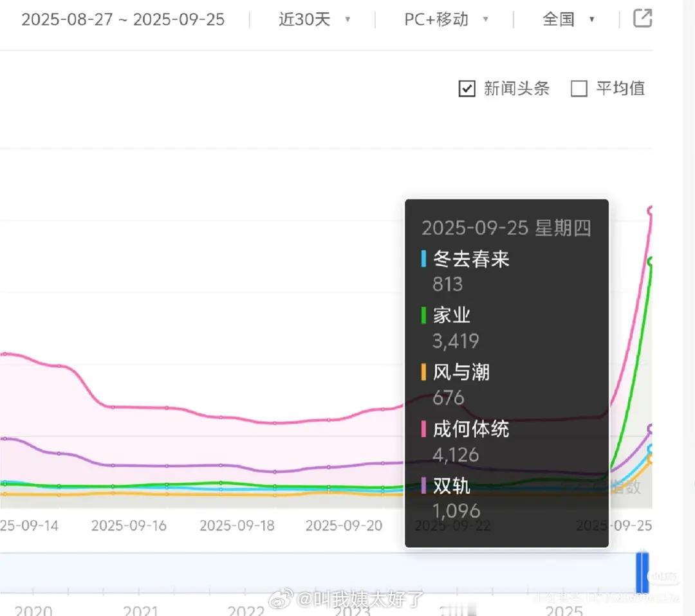The height and width of the screenshot is (616, 695).
Task: Click the 成何体统 label in tooltip
Action: click(471, 429)
